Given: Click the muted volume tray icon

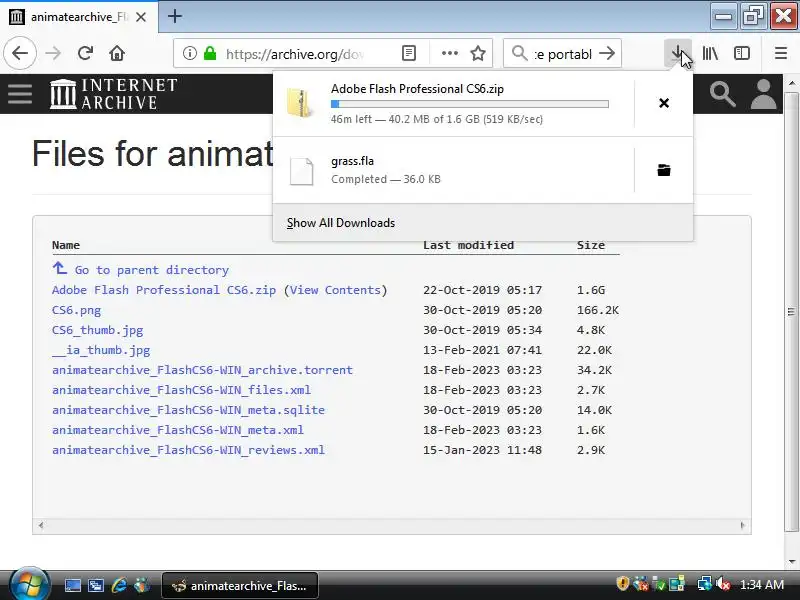Looking at the screenshot, I should (x=722, y=584).
